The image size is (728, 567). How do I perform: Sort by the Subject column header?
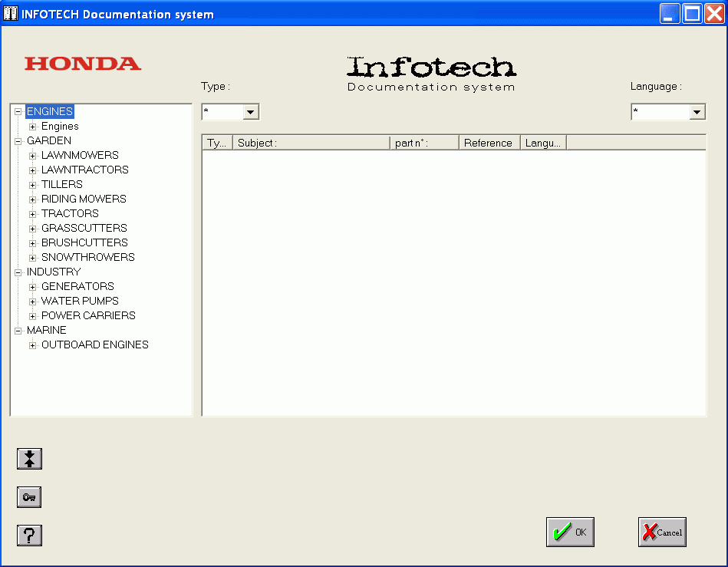coord(311,143)
